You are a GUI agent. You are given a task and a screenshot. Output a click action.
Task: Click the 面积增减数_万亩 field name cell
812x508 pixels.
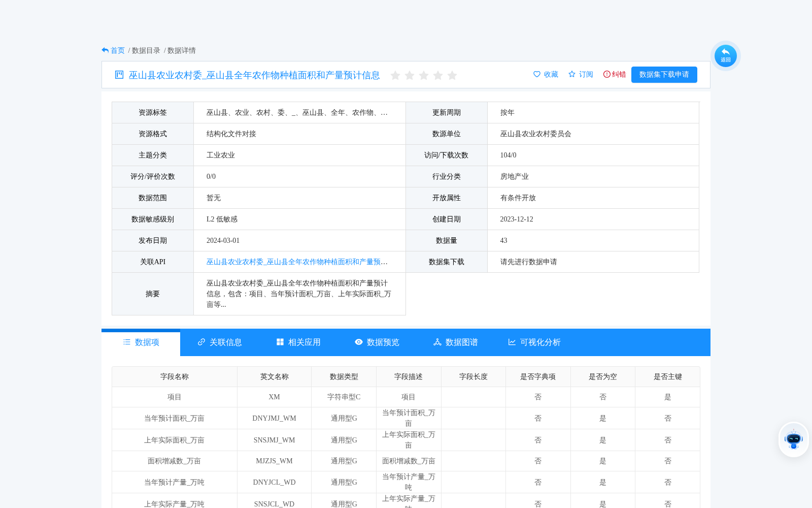point(175,461)
